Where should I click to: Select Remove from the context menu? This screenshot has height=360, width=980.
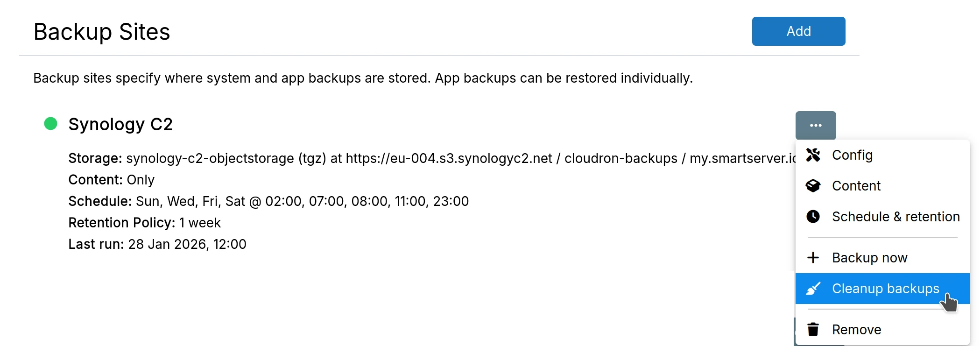coord(856,329)
